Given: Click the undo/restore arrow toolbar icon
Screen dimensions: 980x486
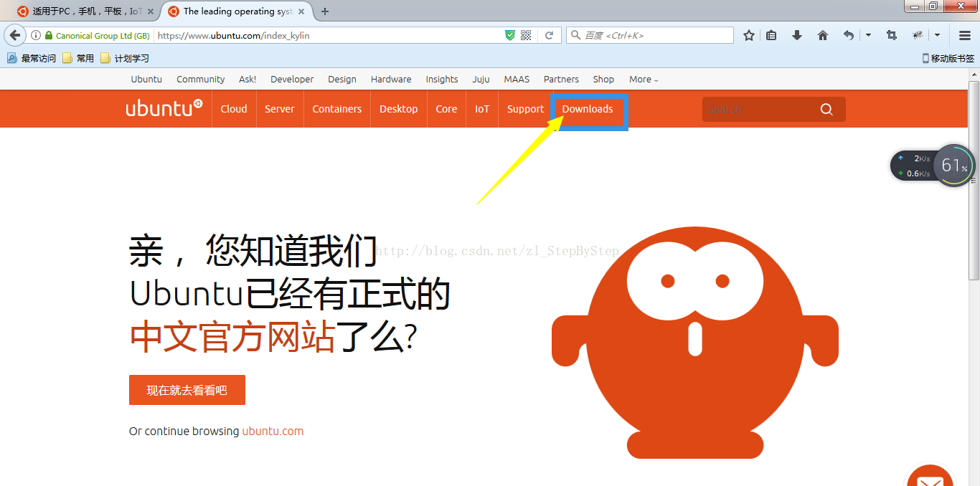Looking at the screenshot, I should 849,35.
